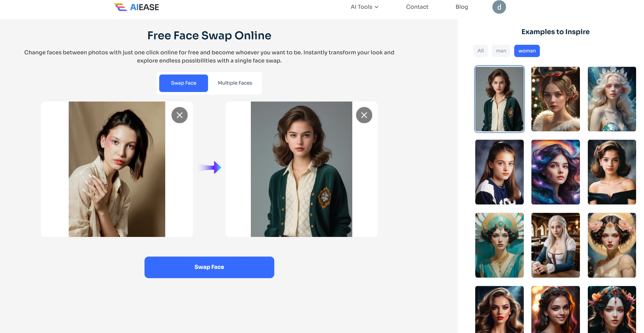Choose the green cardigan example thumbnail

pos(499,99)
